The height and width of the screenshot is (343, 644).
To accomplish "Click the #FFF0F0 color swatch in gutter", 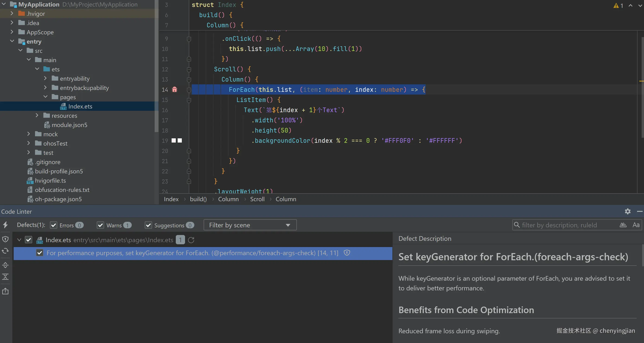I will click(x=173, y=140).
